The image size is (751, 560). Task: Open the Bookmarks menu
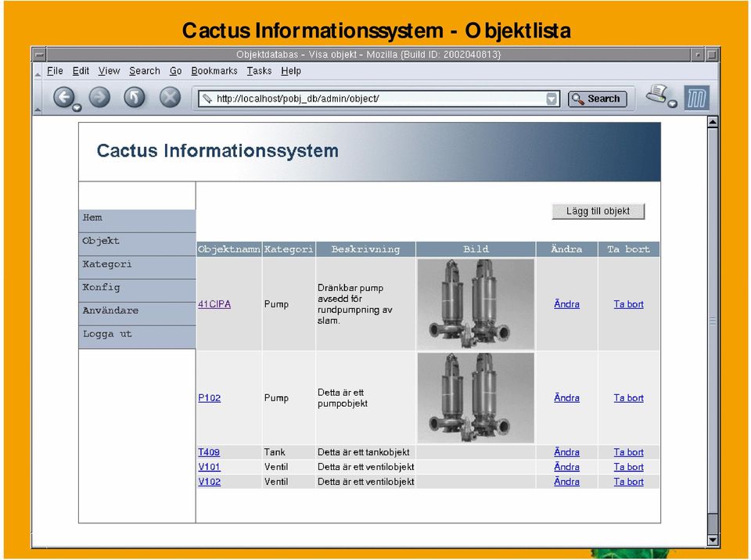pos(214,71)
